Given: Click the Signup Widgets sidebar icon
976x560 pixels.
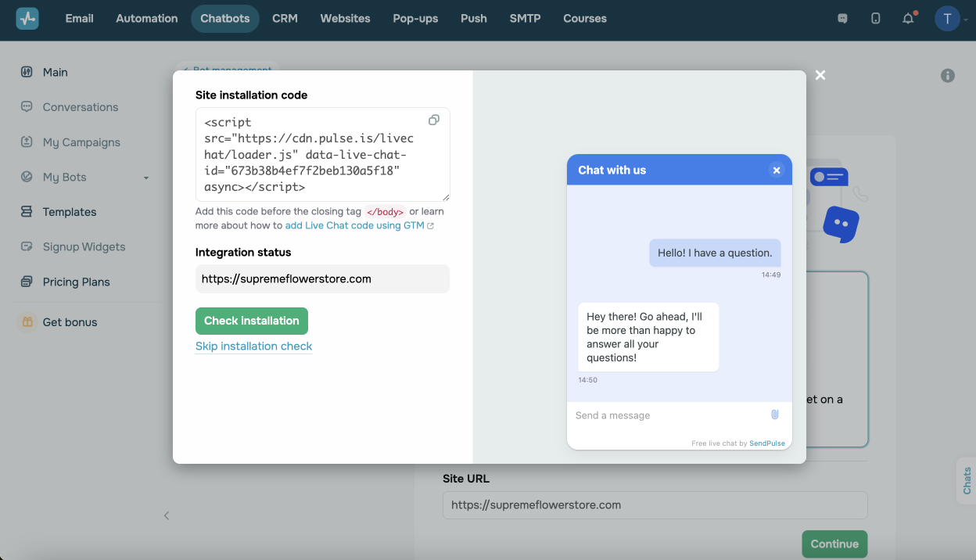Looking at the screenshot, I should (27, 246).
